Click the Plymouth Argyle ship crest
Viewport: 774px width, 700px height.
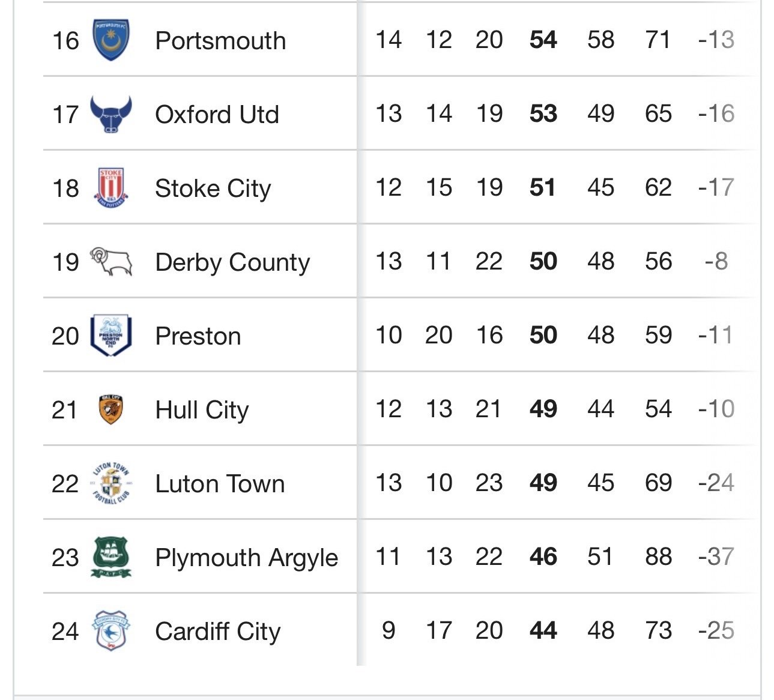click(111, 557)
